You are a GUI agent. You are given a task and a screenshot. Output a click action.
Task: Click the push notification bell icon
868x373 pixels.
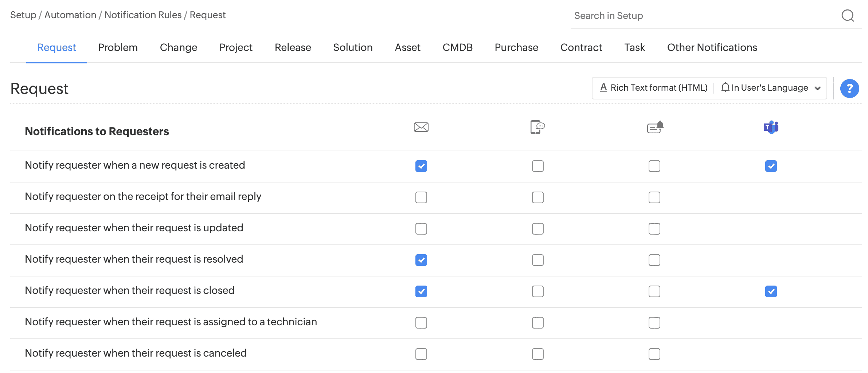click(x=655, y=127)
